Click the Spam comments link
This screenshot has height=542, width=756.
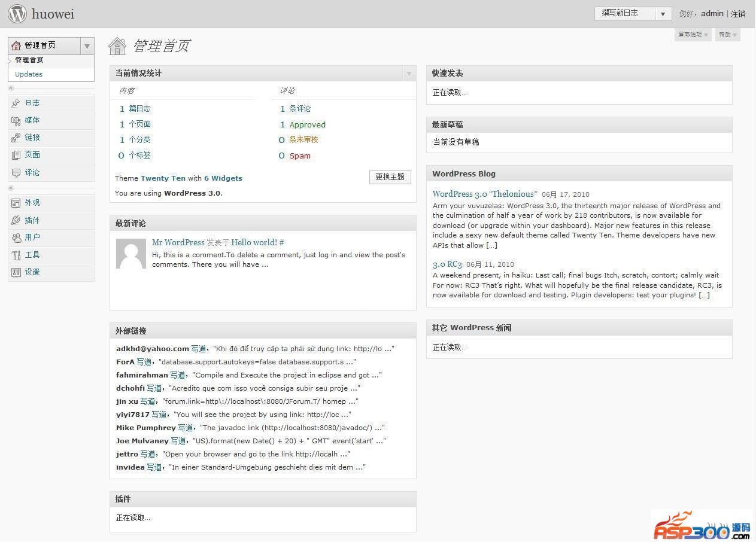click(300, 156)
